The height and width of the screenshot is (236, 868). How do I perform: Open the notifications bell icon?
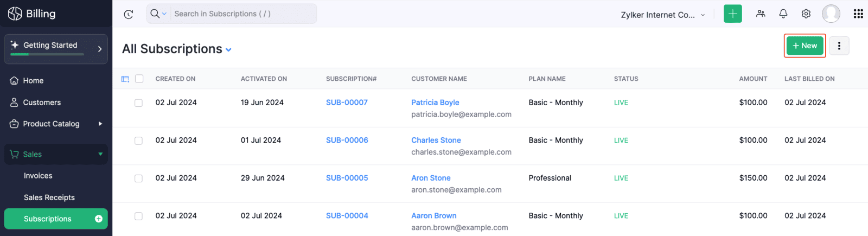(783, 14)
